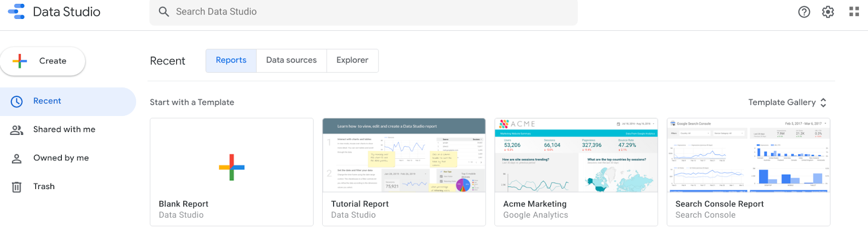
Task: Open the Tutorial Report thumbnail
Action: pos(404,155)
